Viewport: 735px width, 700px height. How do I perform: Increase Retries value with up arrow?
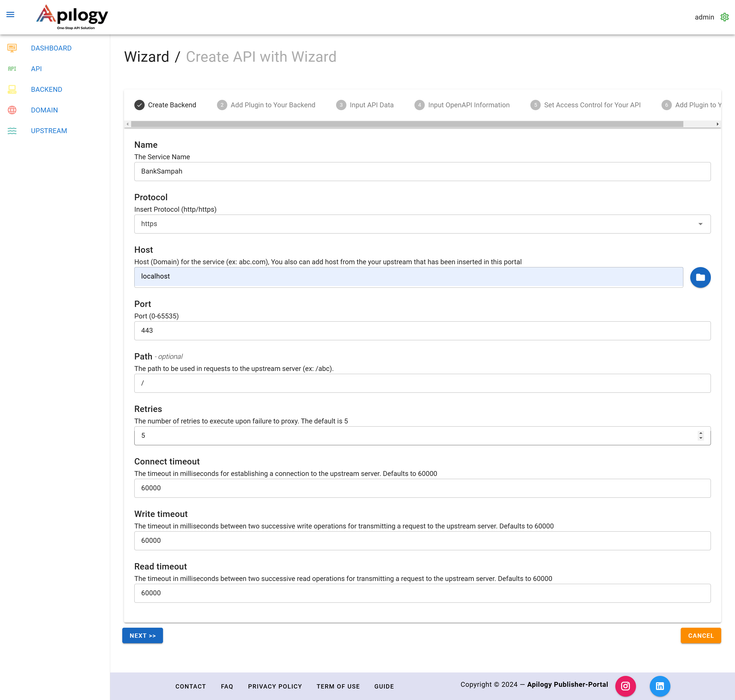point(701,433)
